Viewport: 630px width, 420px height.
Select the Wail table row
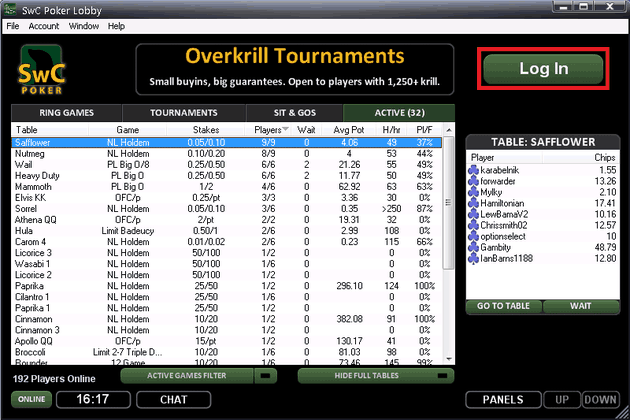click(x=227, y=165)
